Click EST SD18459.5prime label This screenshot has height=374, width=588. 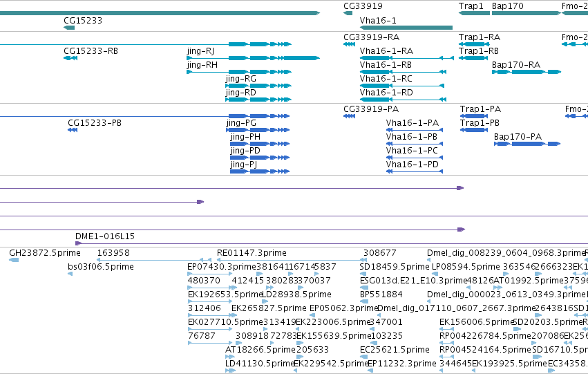coord(395,267)
